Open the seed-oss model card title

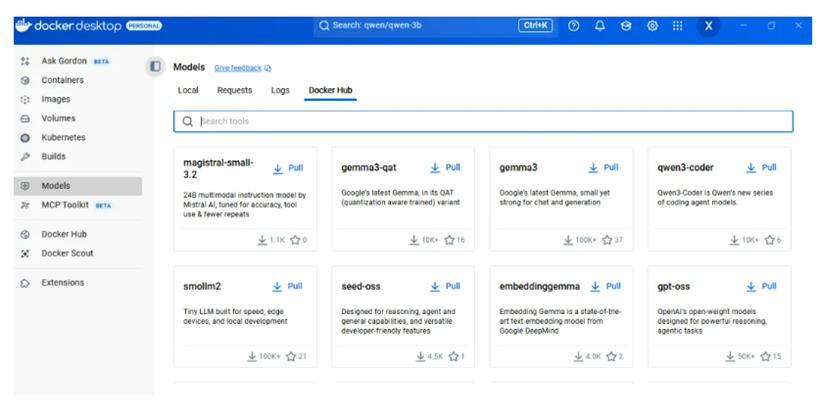361,287
